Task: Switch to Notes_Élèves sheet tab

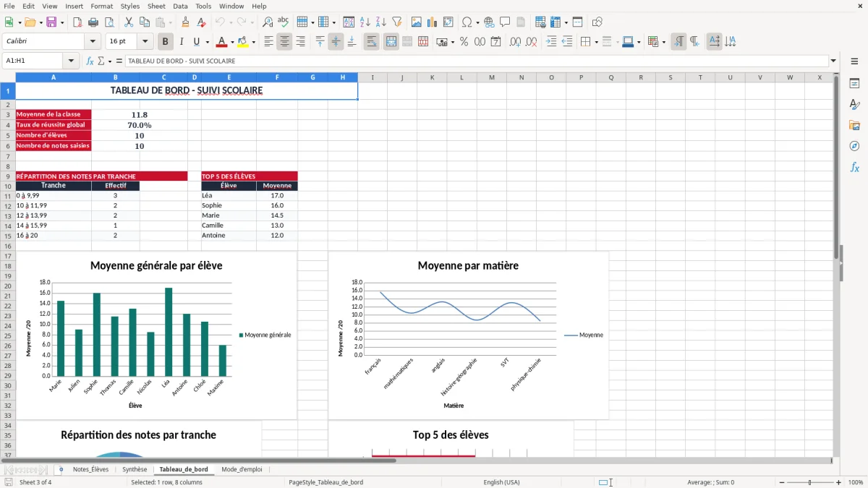Action: [x=90, y=469]
